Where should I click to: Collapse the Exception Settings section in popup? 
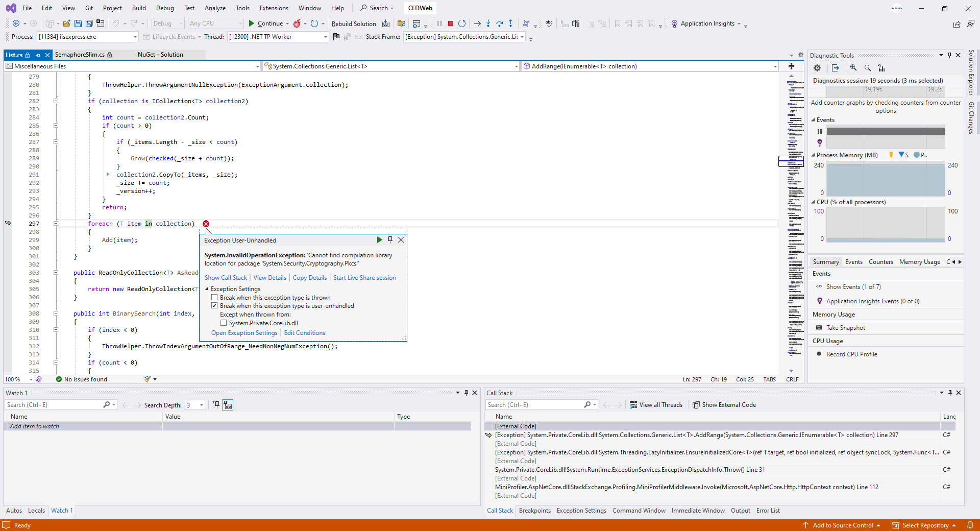[207, 289]
